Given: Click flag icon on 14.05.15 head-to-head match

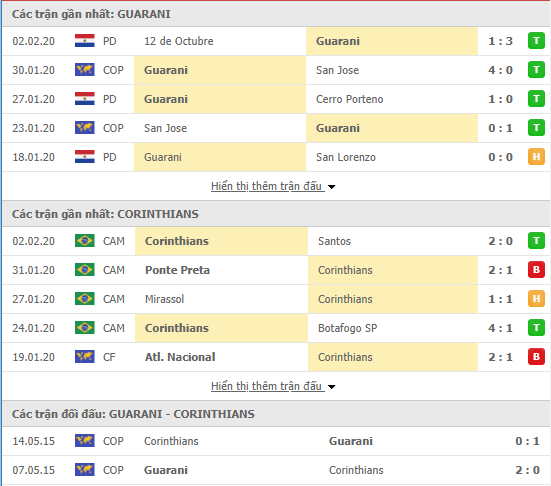Looking at the screenshot, I should [x=85, y=441].
